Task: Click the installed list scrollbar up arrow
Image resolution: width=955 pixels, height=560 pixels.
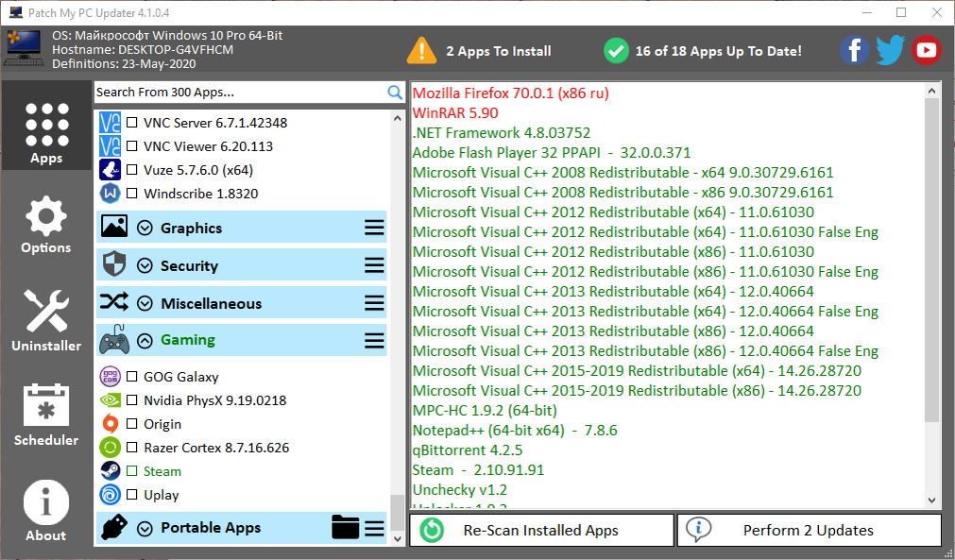Action: [x=931, y=92]
